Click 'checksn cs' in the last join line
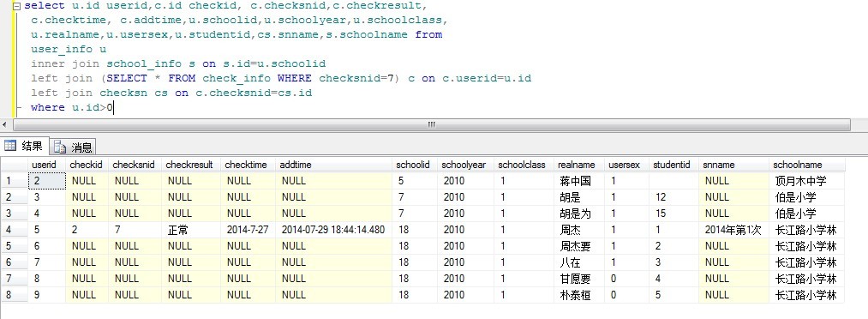 click(134, 93)
